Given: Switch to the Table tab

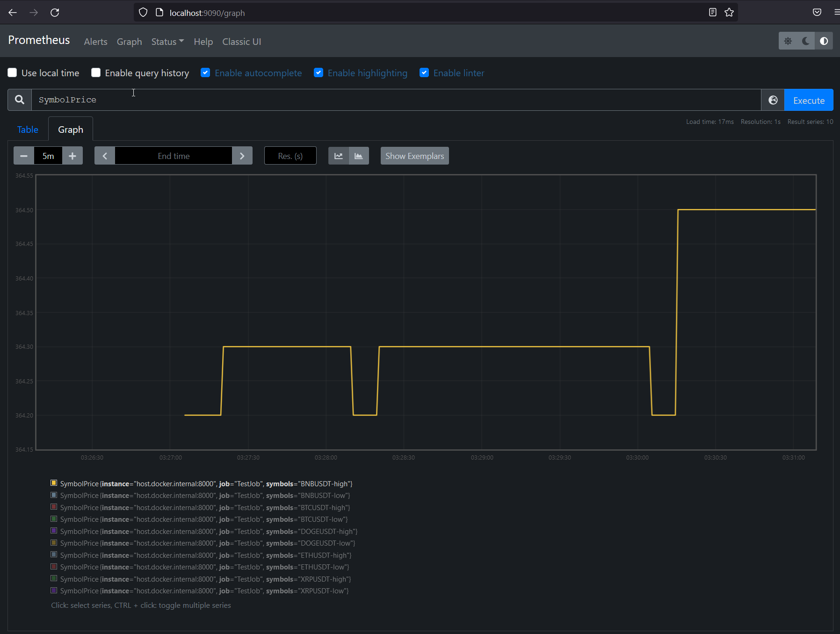Looking at the screenshot, I should pyautogui.click(x=28, y=130).
